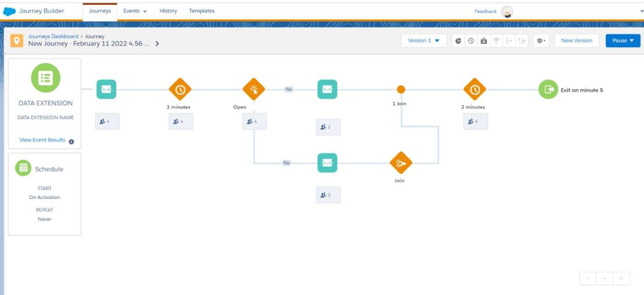Click the Exit on minute 5 label
644x295 pixels.
582,90
